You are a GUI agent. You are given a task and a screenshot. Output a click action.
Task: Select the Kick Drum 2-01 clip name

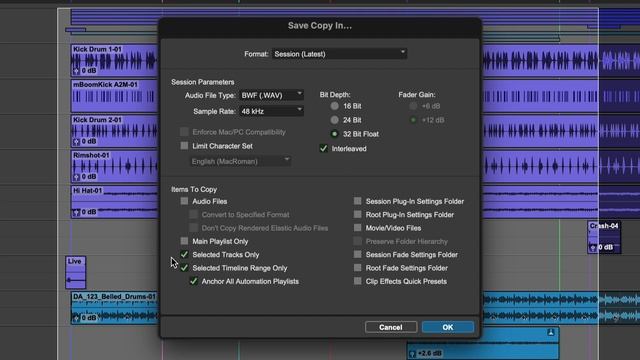click(x=97, y=120)
